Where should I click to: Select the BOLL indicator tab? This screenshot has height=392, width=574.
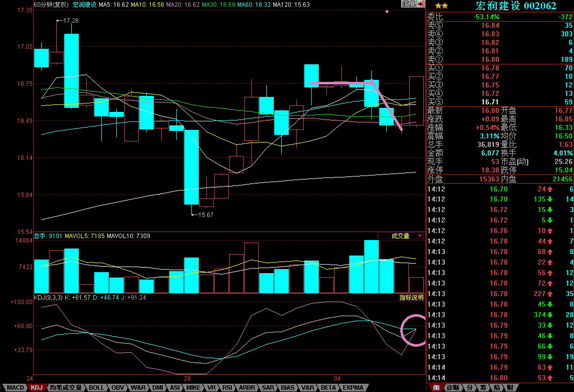click(96, 387)
